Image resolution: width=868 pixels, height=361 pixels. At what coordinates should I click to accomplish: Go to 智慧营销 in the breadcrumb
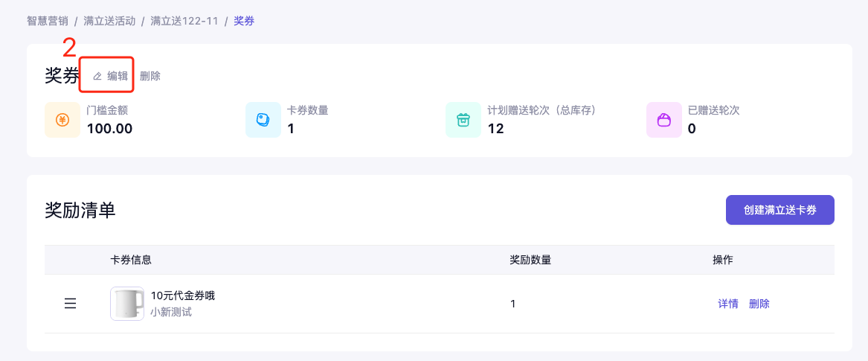[48, 21]
